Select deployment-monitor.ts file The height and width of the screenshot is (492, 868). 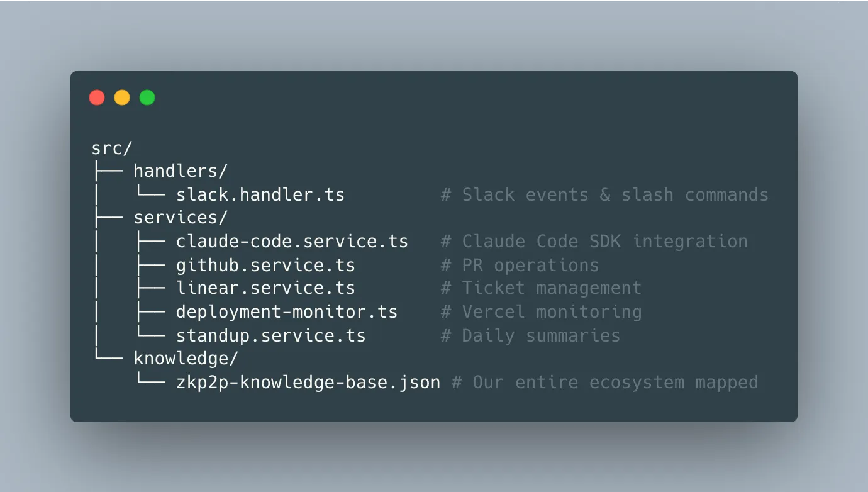click(x=287, y=312)
